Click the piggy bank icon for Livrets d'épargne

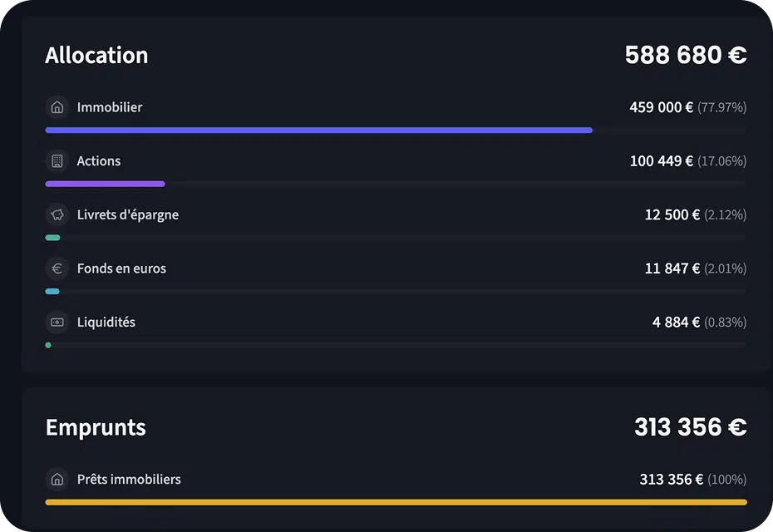pos(57,214)
